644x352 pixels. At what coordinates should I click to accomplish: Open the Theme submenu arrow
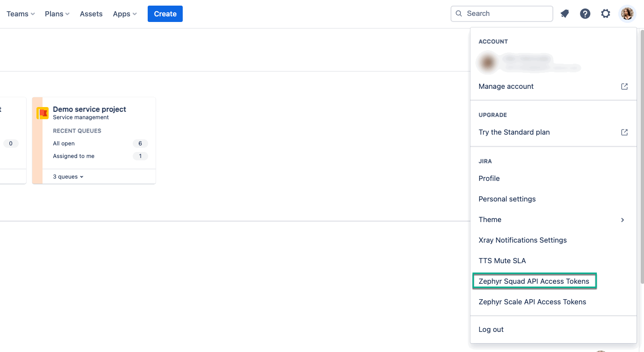pos(623,220)
